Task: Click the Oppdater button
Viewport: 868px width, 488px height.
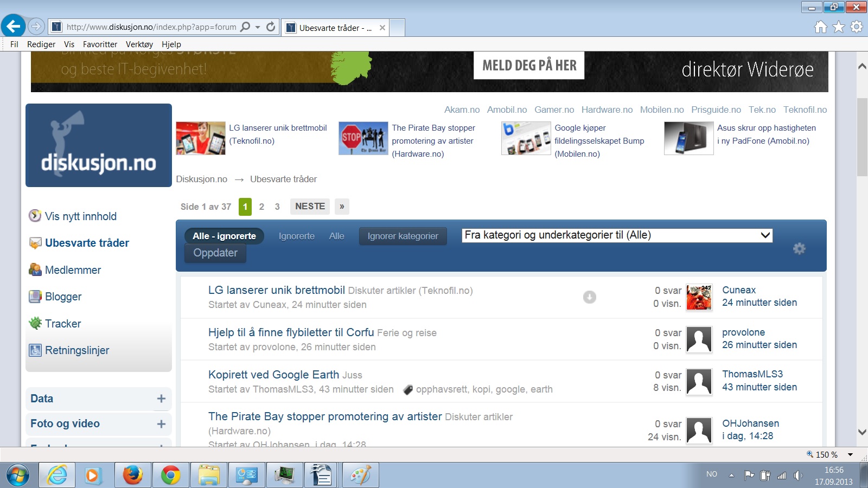Action: point(215,253)
